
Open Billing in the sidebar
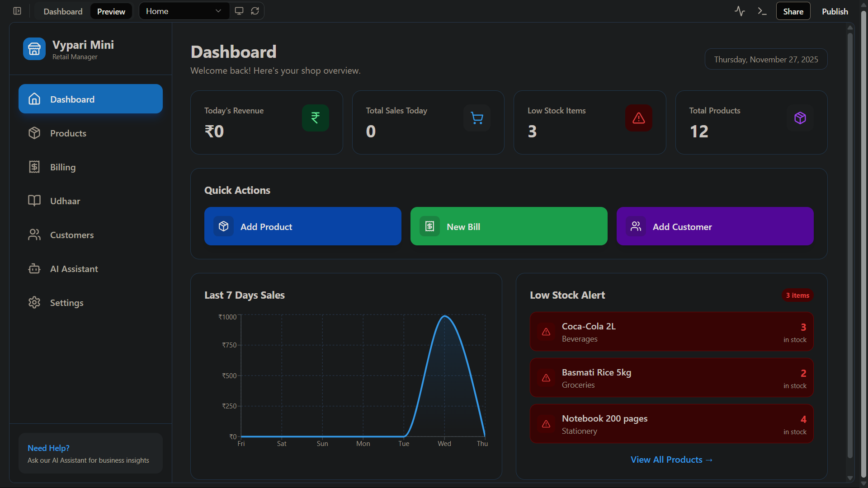pyautogui.click(x=63, y=167)
